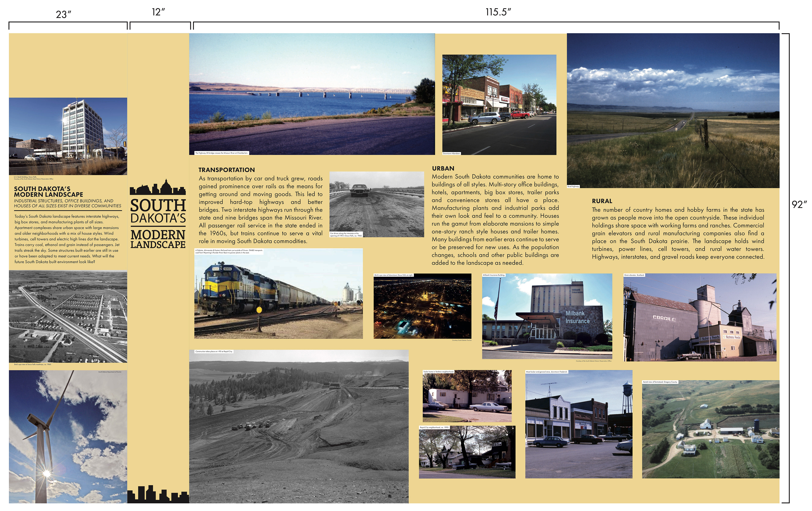This screenshot has height=511, width=812.
Task: Select the "SOUTH DAKOTA'S MODERN LANDSCAPE" left panel heading
Action: pyautogui.click(x=48, y=191)
